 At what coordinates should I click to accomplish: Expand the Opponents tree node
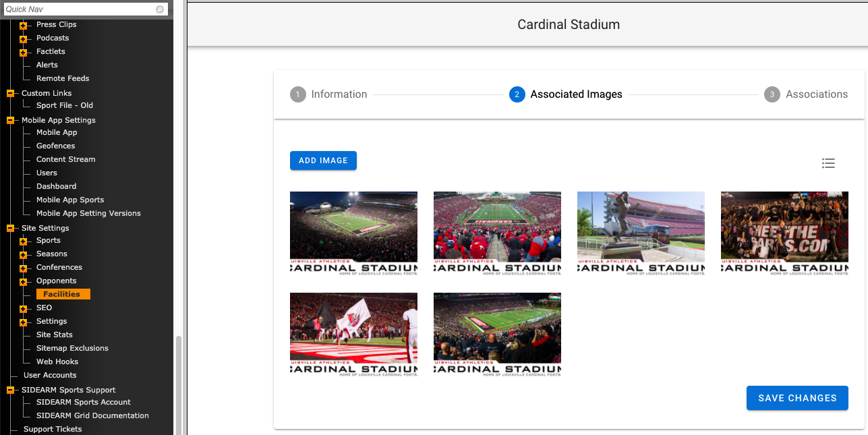click(23, 282)
